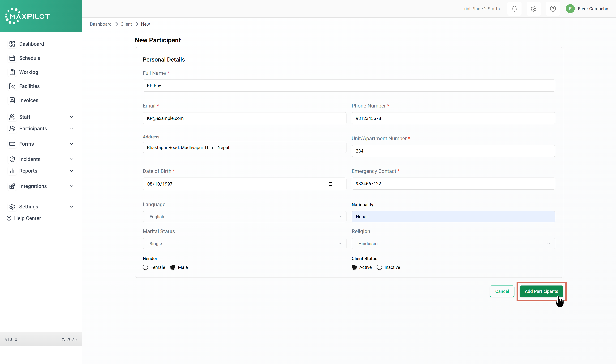The height and width of the screenshot is (364, 616).
Task: Open settings gear icon in top bar
Action: coord(534,9)
